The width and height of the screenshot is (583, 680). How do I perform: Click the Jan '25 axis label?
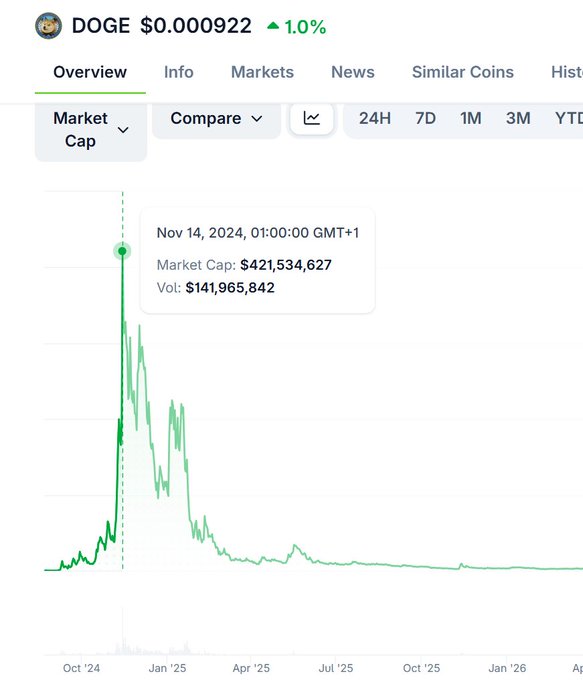[167, 668]
